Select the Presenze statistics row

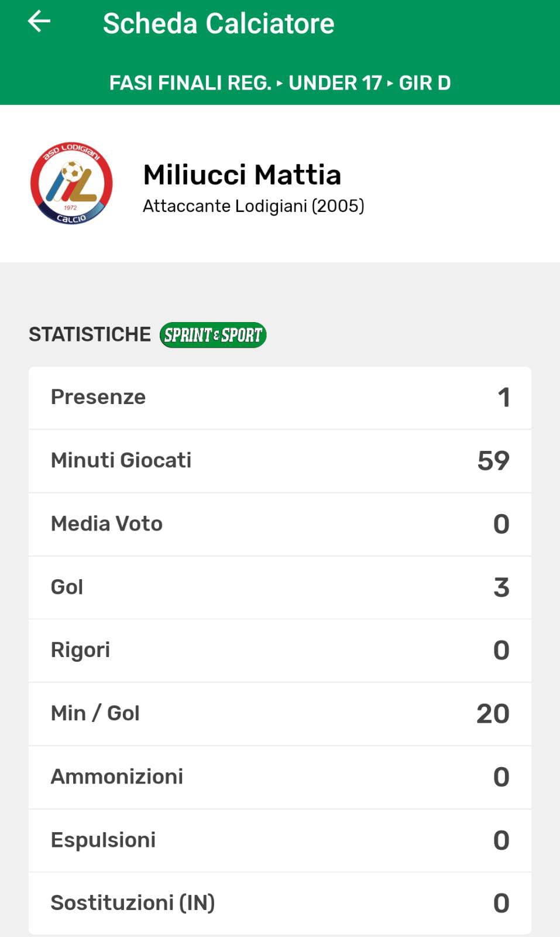280,398
